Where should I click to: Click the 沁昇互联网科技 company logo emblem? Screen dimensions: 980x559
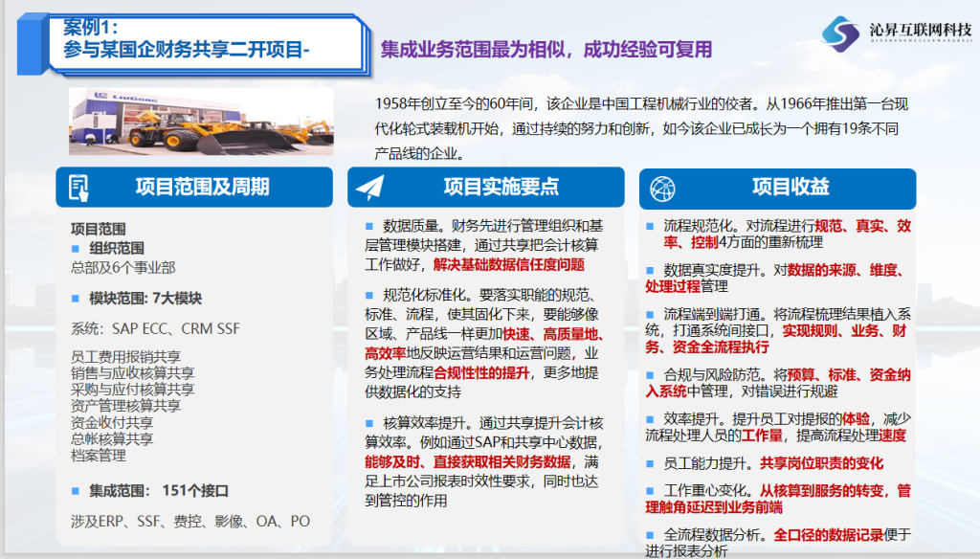[x=841, y=35]
